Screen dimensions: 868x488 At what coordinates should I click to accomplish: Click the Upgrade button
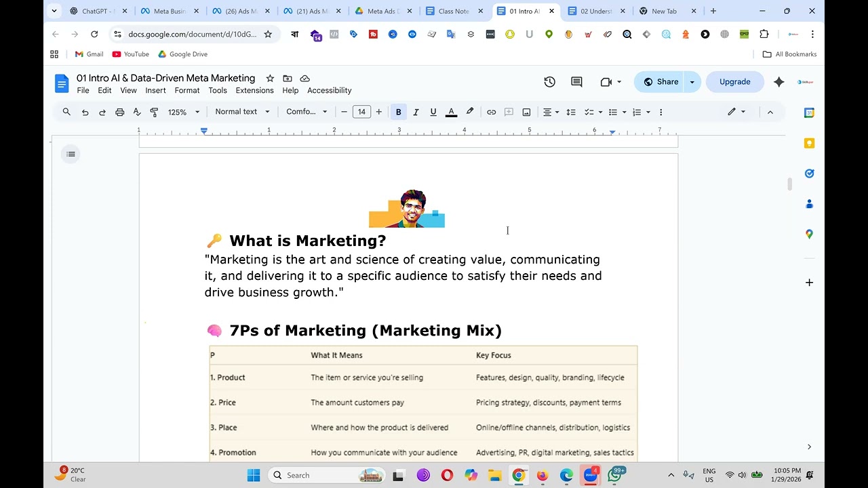735,82
